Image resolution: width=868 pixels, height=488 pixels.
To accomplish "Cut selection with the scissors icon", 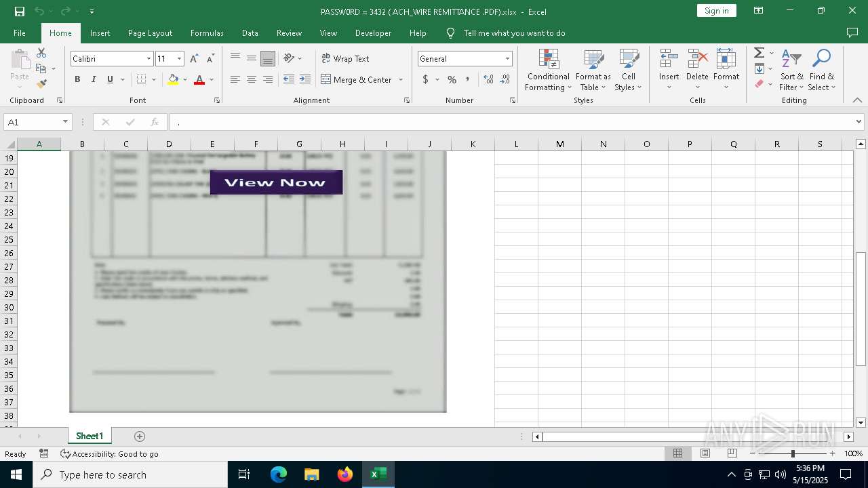I will click(41, 53).
